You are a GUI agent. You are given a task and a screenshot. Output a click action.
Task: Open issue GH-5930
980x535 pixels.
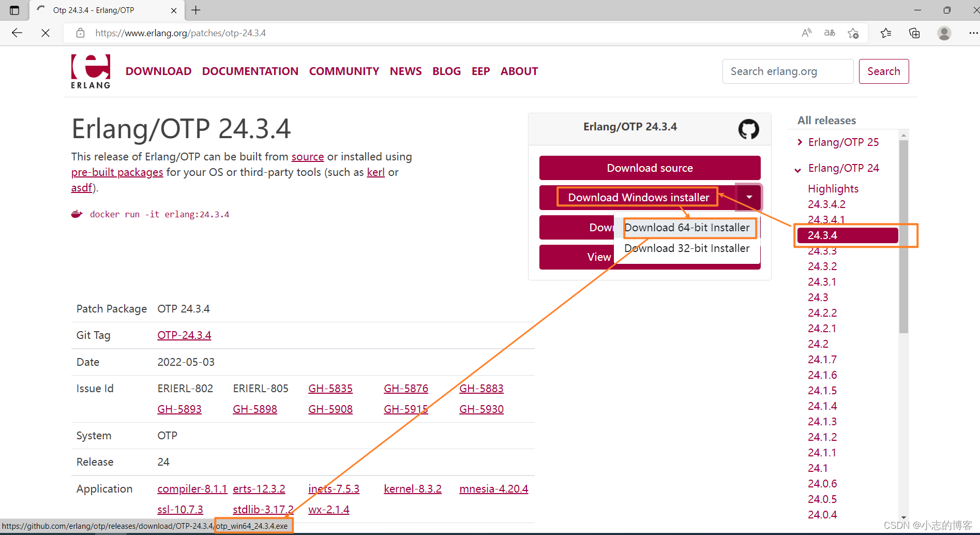point(481,409)
